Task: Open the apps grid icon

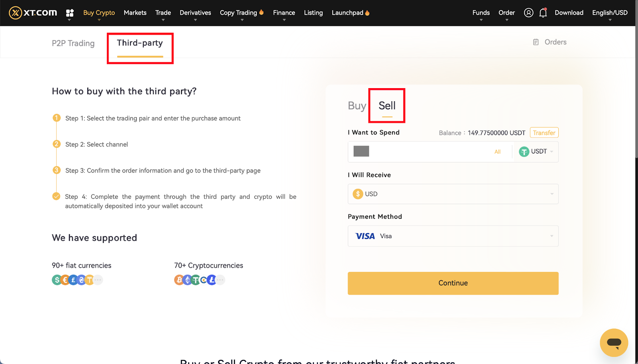Action: tap(70, 13)
